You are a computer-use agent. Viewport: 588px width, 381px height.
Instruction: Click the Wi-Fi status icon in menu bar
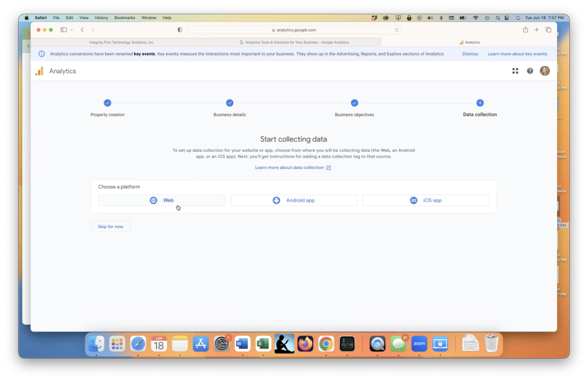click(475, 18)
